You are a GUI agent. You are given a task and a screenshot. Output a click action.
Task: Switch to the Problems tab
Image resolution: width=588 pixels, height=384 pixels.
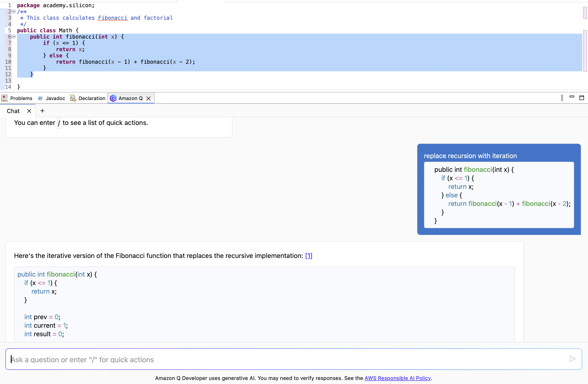pos(21,98)
